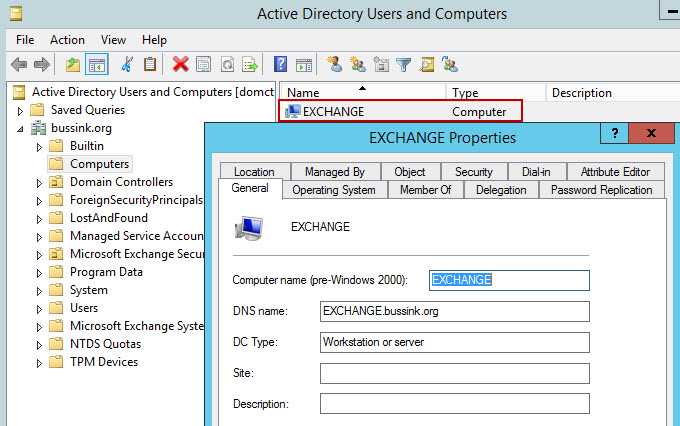The height and width of the screenshot is (426, 680).
Task: Click the Find objects magnifier icon
Action: (x=427, y=65)
